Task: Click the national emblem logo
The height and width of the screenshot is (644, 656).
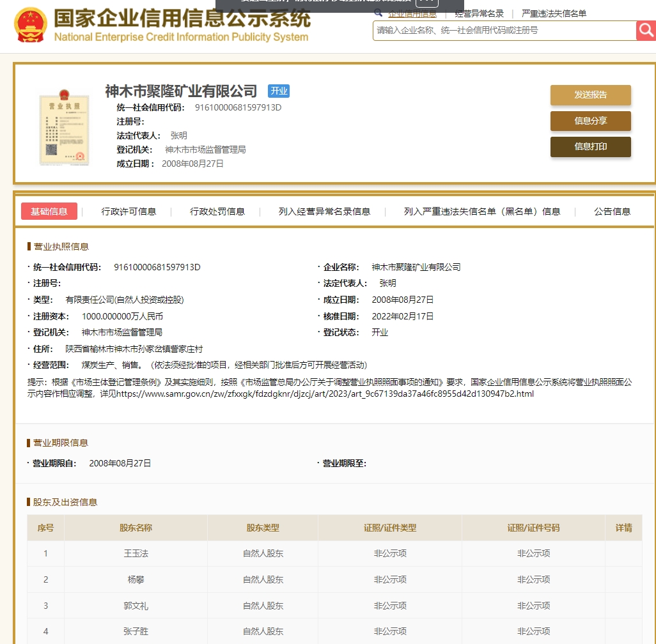Action: click(x=30, y=26)
